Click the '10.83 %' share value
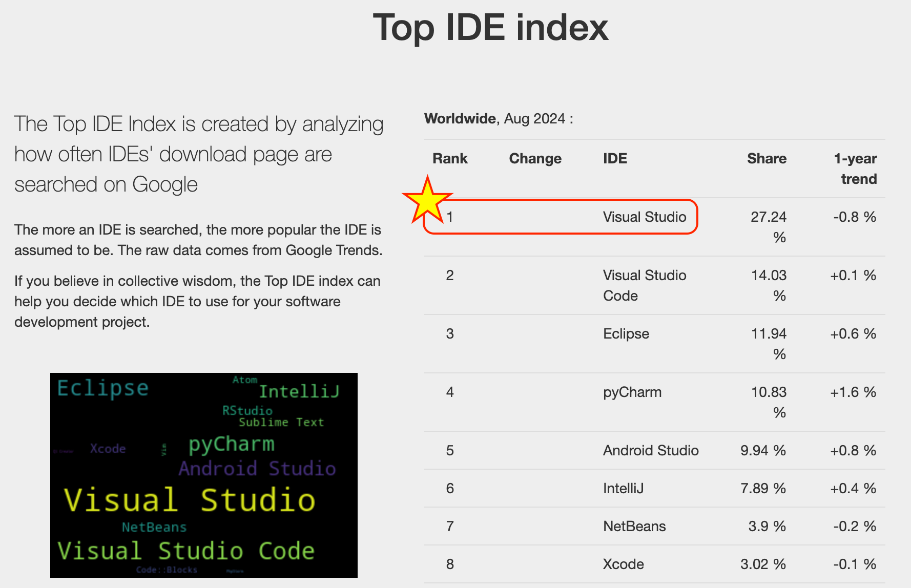Screen dimensions: 911x588 769,402
